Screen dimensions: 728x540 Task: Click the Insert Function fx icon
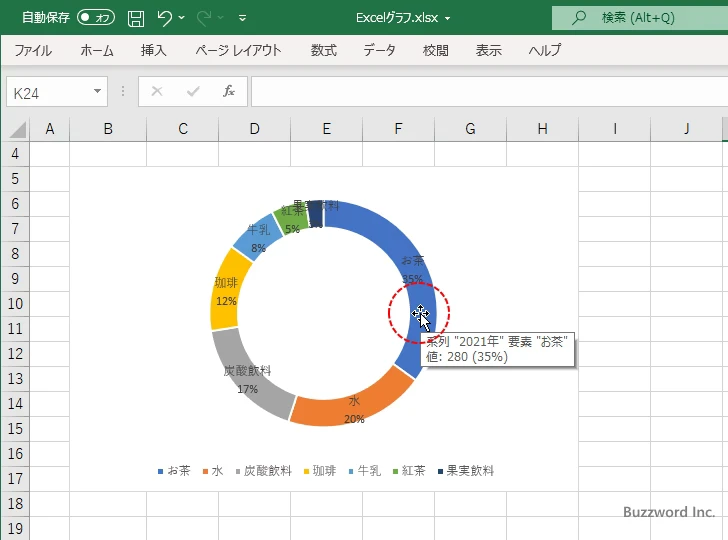(229, 91)
